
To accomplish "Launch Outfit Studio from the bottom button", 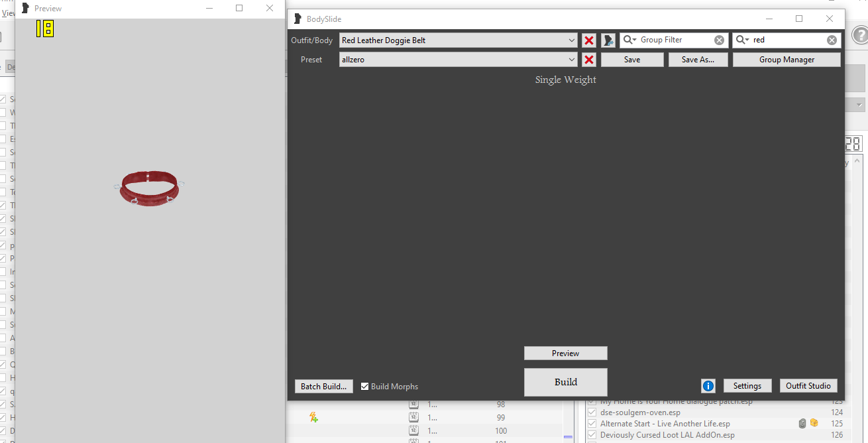I will (808, 386).
